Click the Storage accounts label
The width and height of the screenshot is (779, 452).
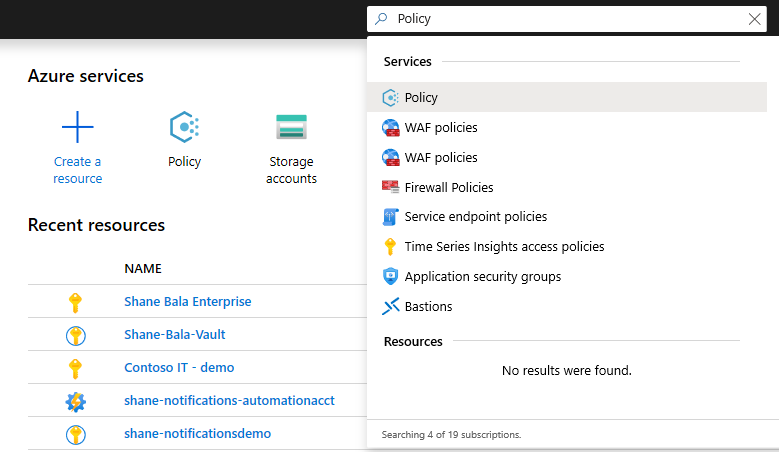[291, 170]
